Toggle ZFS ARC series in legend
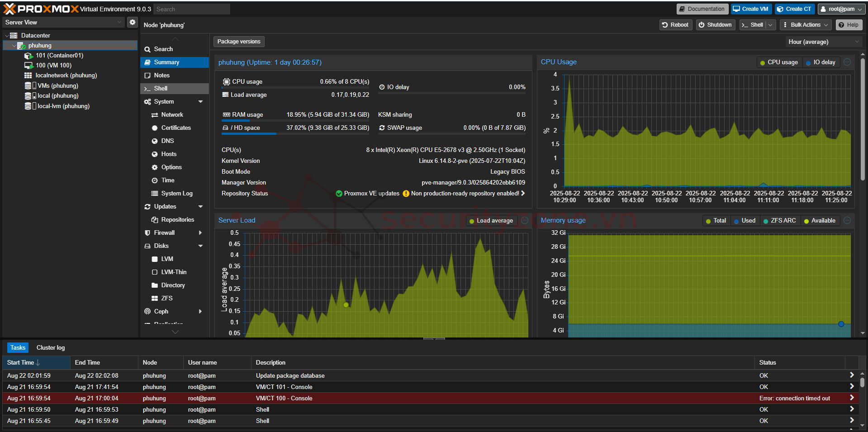 pos(779,221)
